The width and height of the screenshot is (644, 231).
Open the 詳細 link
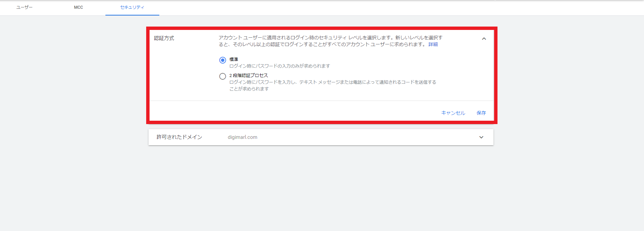point(433,44)
